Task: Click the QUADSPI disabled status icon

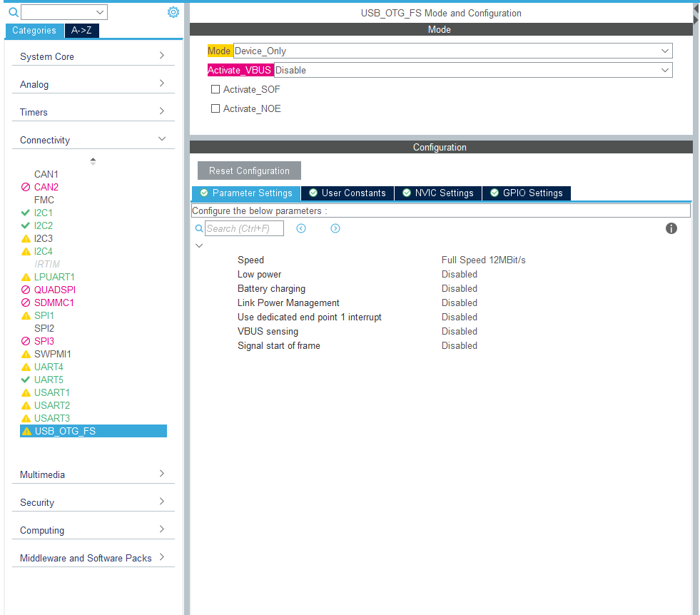Action: tap(26, 290)
